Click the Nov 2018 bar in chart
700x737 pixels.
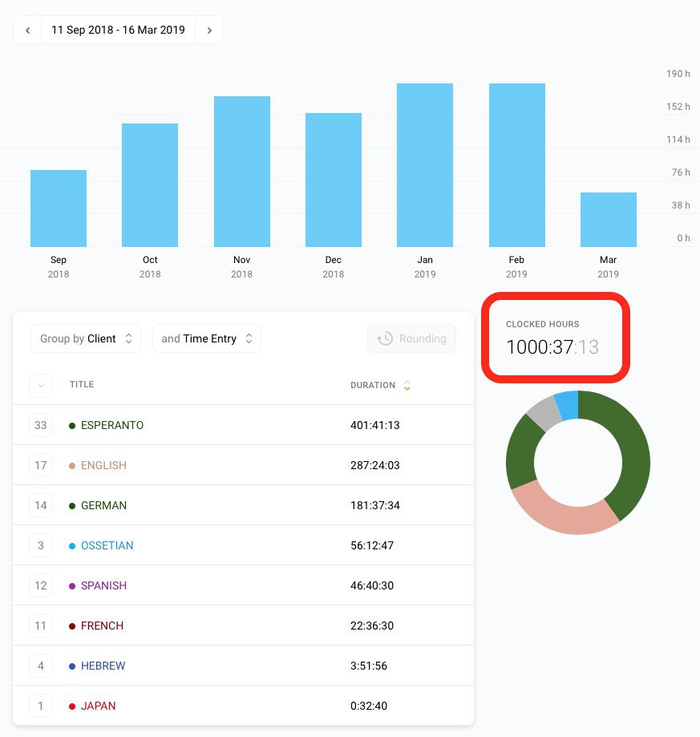pyautogui.click(x=242, y=172)
